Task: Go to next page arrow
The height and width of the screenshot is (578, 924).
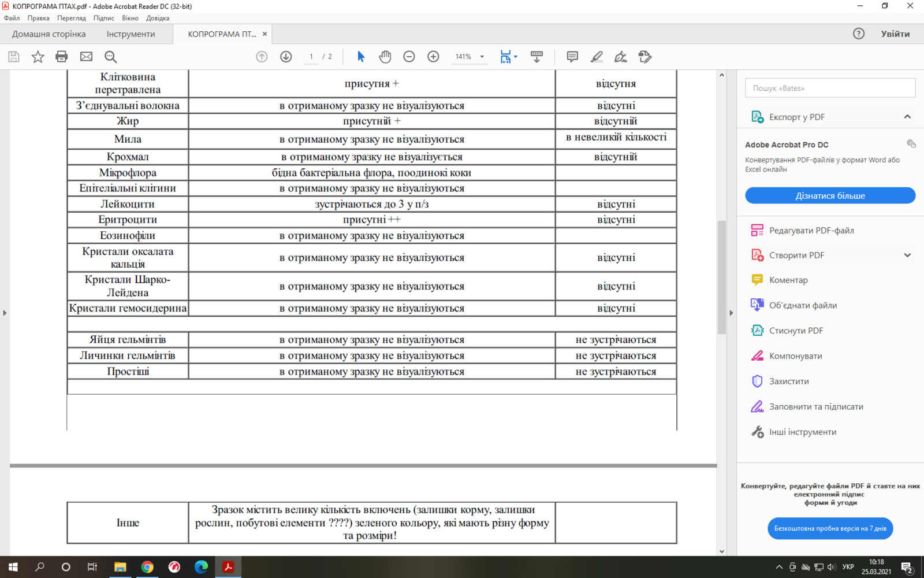Action: point(286,57)
